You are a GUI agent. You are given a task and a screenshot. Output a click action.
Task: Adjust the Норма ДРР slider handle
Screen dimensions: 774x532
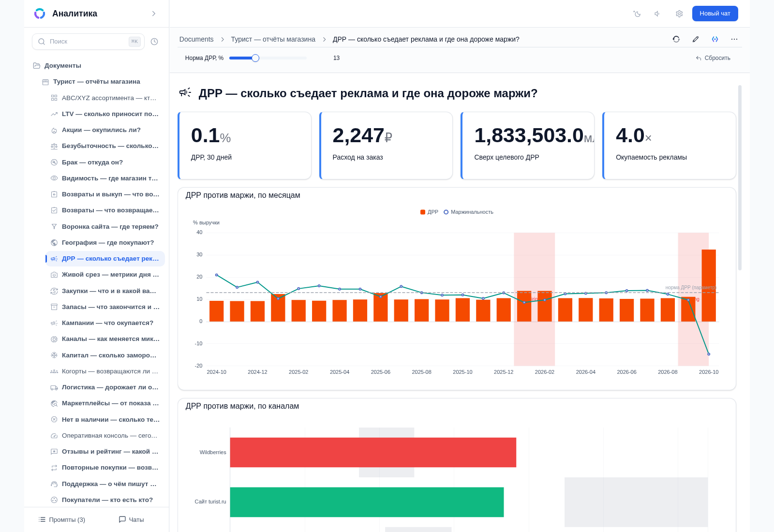[255, 58]
